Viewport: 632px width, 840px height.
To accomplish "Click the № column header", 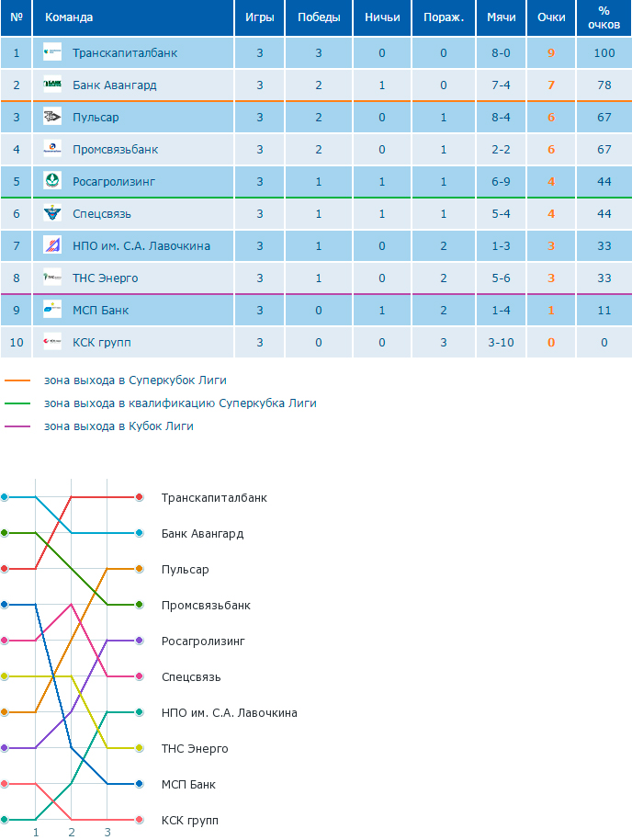I will pos(16,17).
